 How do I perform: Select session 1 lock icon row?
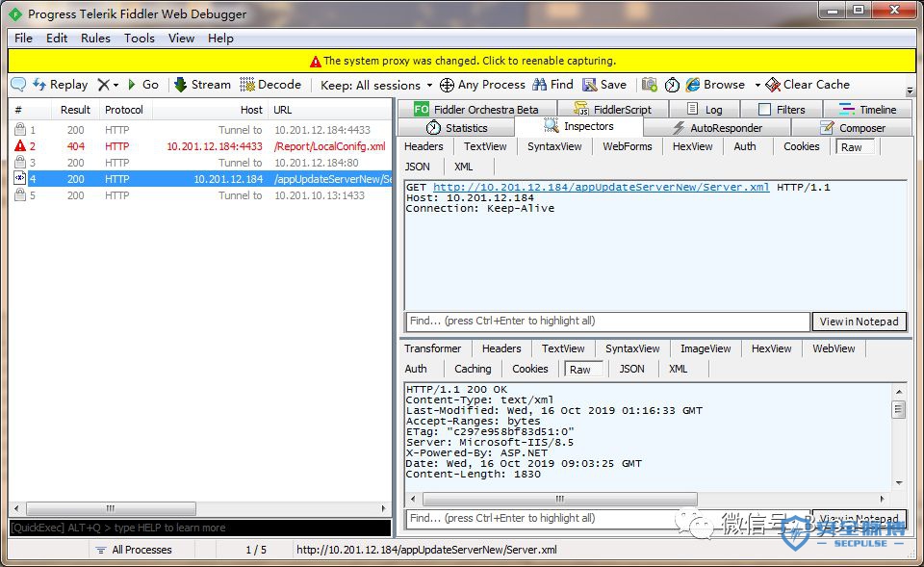coord(20,130)
